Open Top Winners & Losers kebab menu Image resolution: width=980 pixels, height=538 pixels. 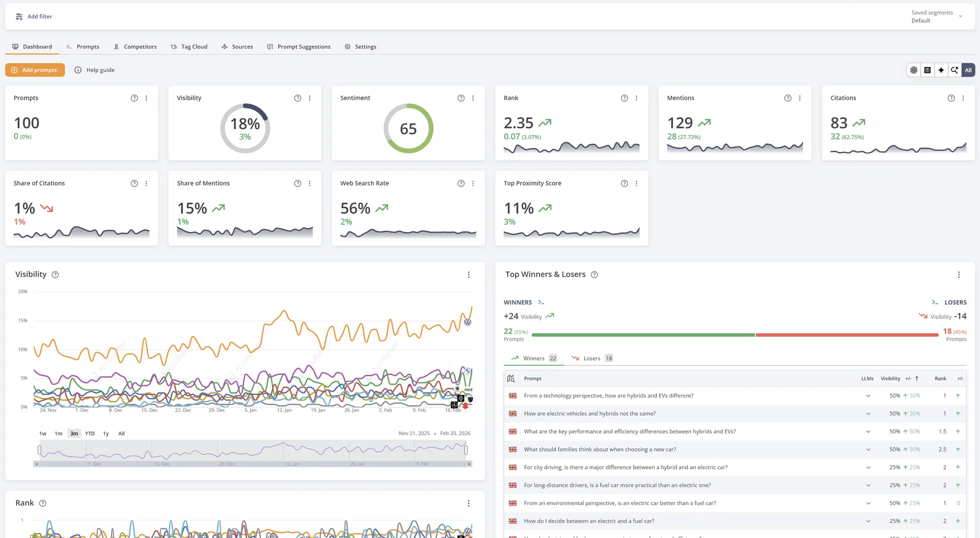pos(958,274)
